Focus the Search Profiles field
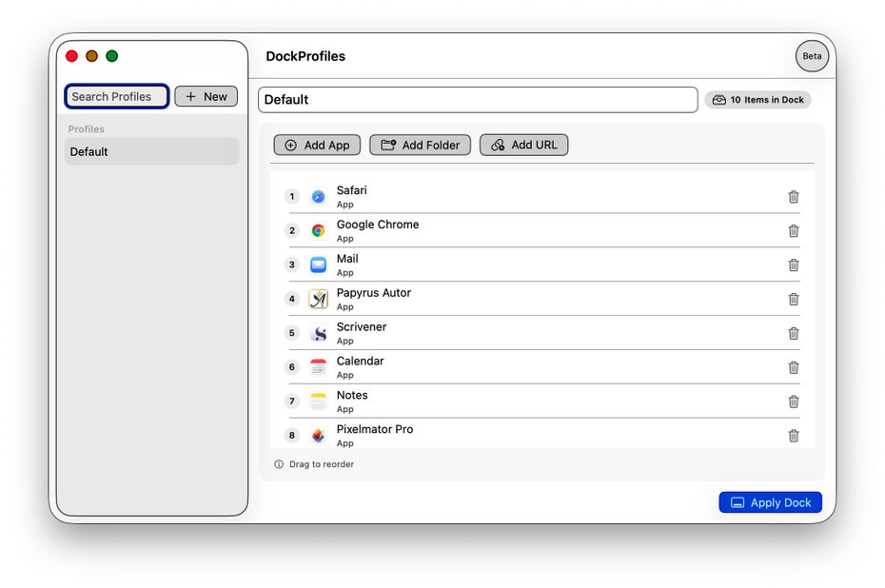This screenshot has height=588, width=885. tap(116, 96)
